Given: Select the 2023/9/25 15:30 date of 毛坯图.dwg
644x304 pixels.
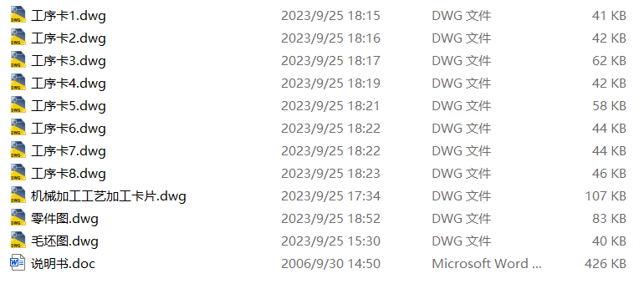Looking at the screenshot, I should (x=330, y=241).
